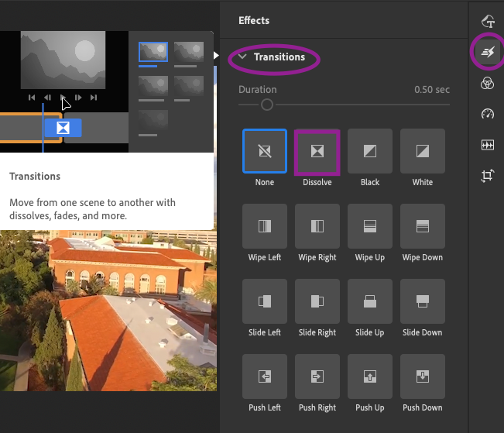Choose the Push Left transition

[265, 376]
